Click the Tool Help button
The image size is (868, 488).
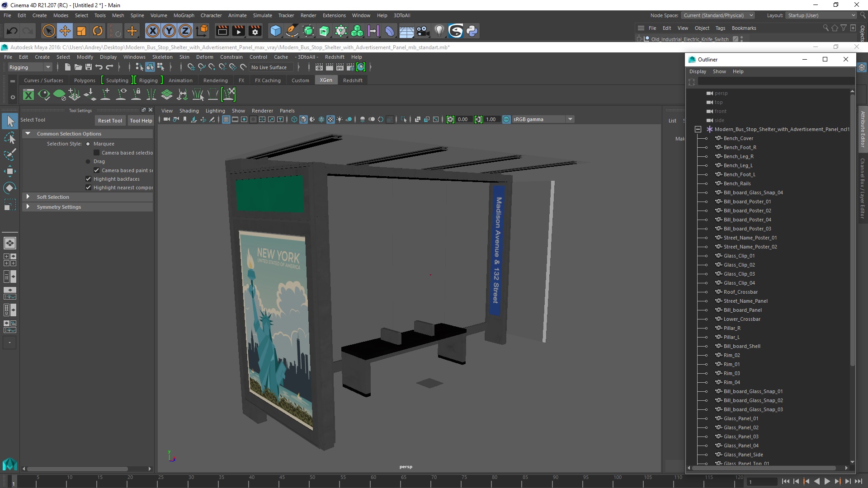coord(141,121)
